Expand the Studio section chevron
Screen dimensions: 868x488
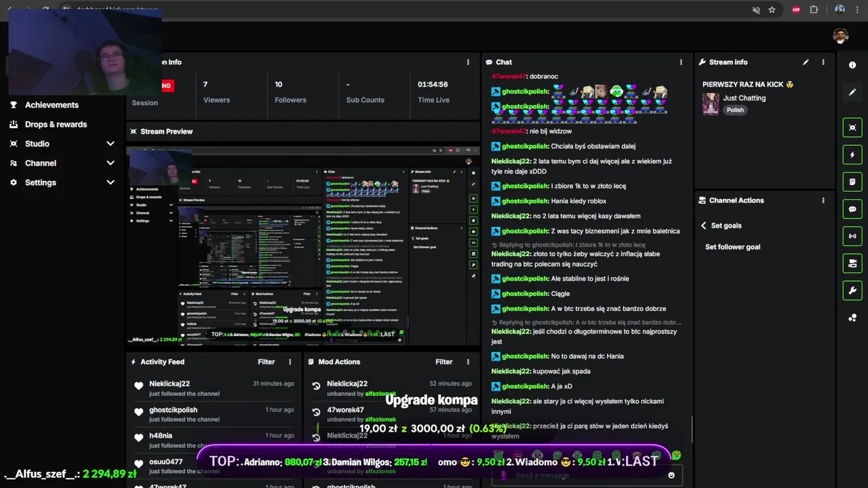pos(111,144)
